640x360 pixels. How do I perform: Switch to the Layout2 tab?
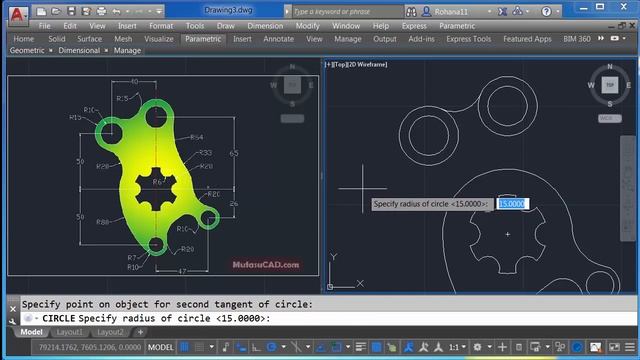(x=110, y=332)
